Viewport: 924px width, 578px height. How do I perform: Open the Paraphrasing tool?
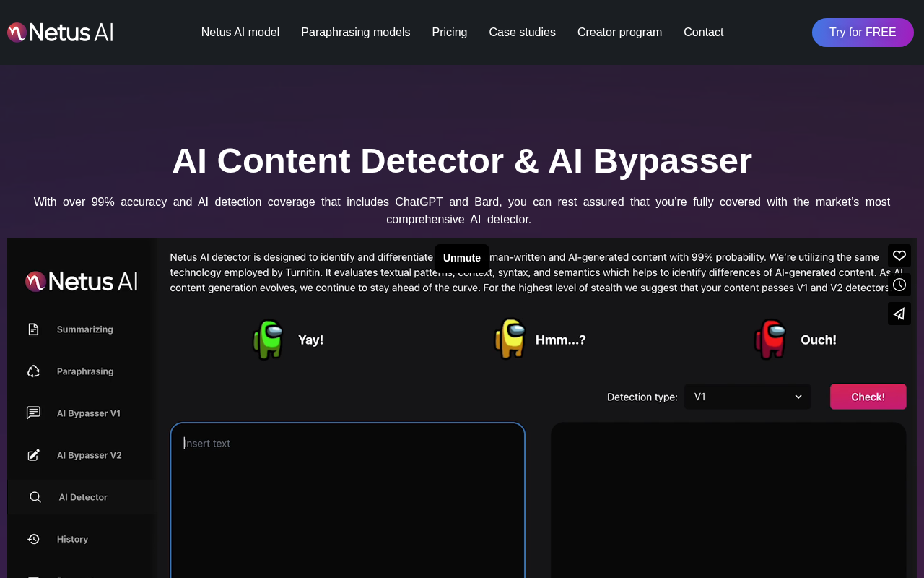pos(85,371)
